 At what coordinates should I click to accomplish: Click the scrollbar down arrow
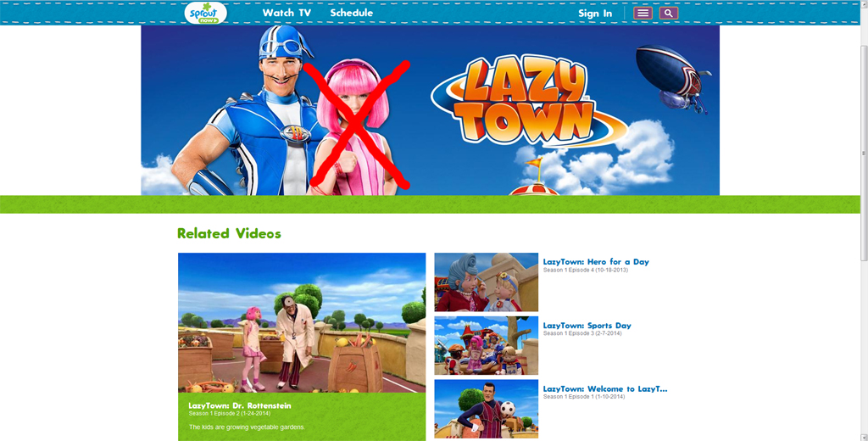861,434
